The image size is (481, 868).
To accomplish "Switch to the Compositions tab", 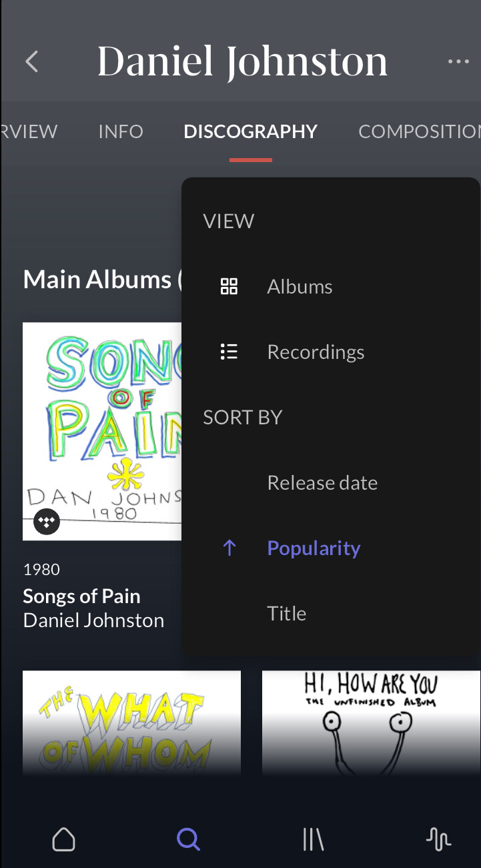I will click(418, 131).
